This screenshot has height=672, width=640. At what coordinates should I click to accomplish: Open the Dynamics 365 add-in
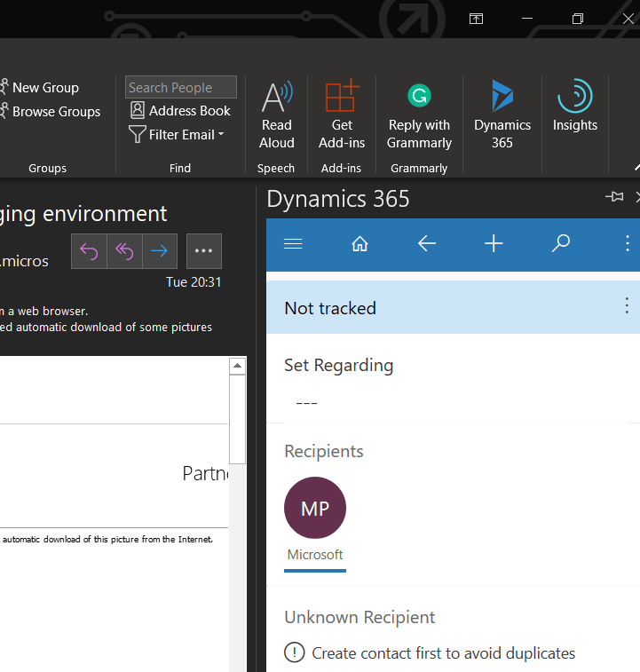click(502, 115)
